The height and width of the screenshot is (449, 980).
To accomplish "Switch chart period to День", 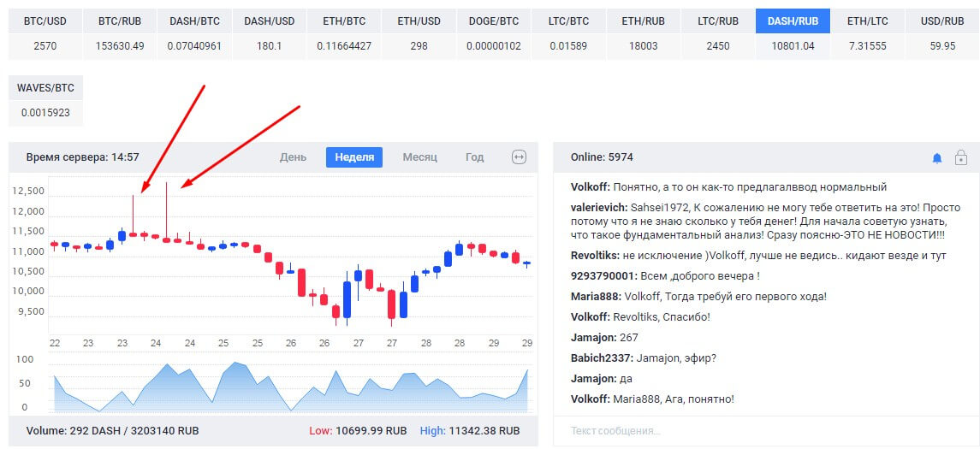I will coord(293,157).
